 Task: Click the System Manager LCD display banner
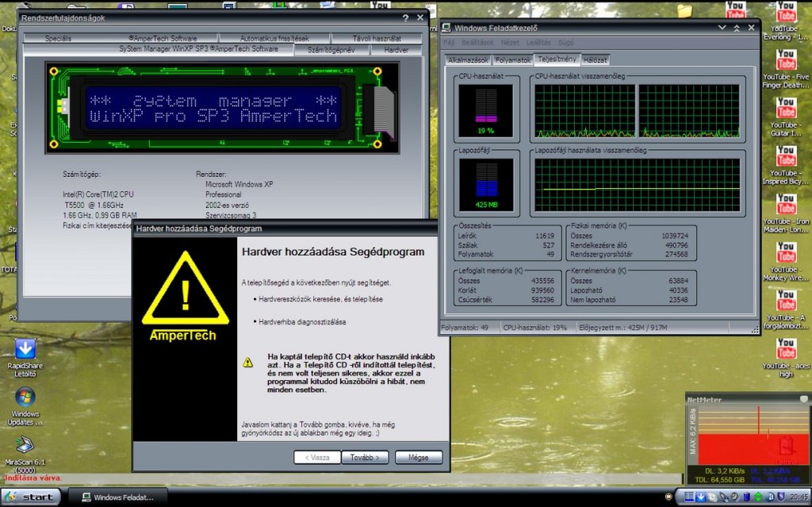coord(222,108)
